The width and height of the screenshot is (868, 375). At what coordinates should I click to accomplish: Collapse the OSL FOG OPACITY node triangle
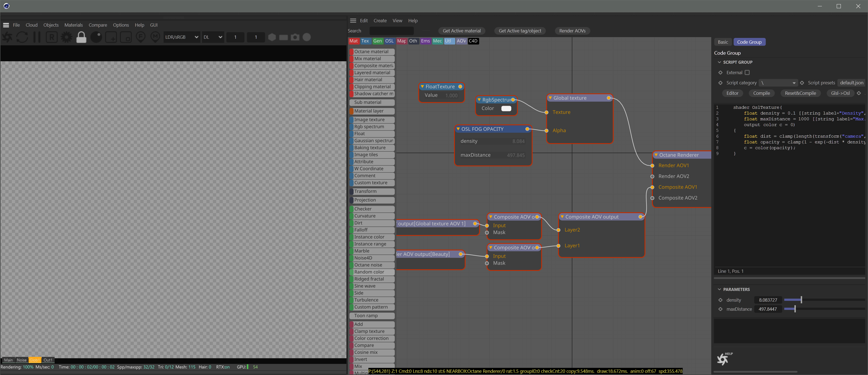458,129
